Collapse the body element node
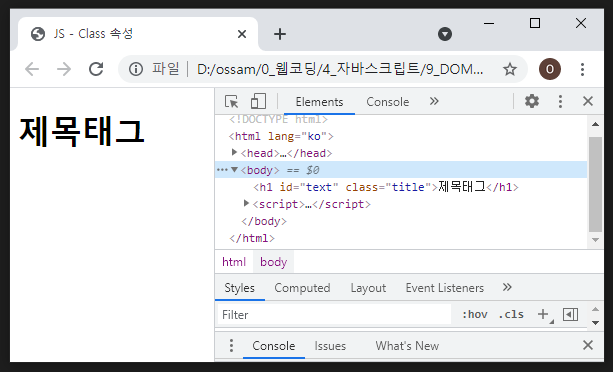 point(234,169)
